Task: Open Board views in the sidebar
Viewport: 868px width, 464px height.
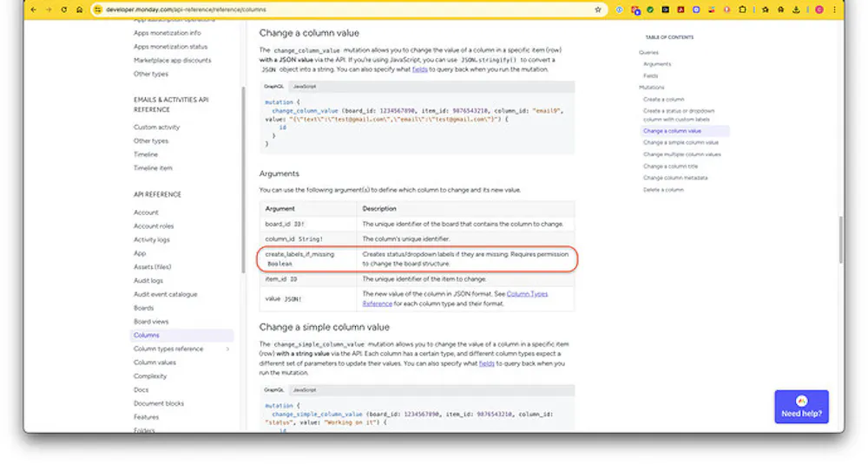Action: click(151, 322)
